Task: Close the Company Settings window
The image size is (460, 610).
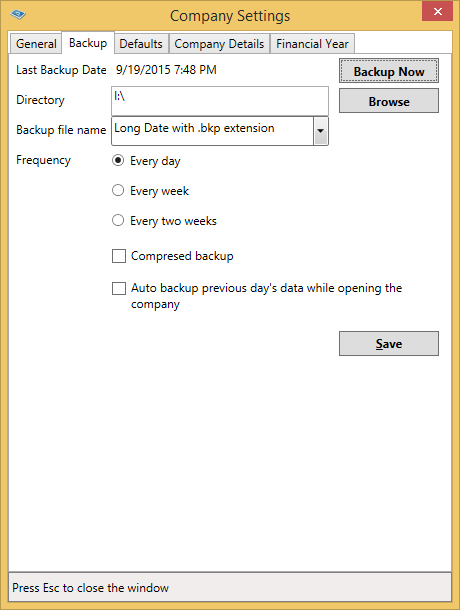Action: [x=437, y=11]
